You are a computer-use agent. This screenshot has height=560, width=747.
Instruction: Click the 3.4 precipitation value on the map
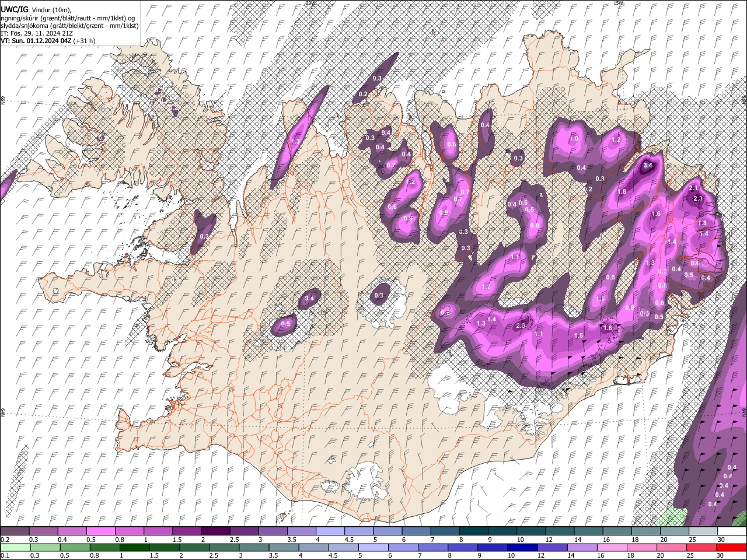[647, 166]
